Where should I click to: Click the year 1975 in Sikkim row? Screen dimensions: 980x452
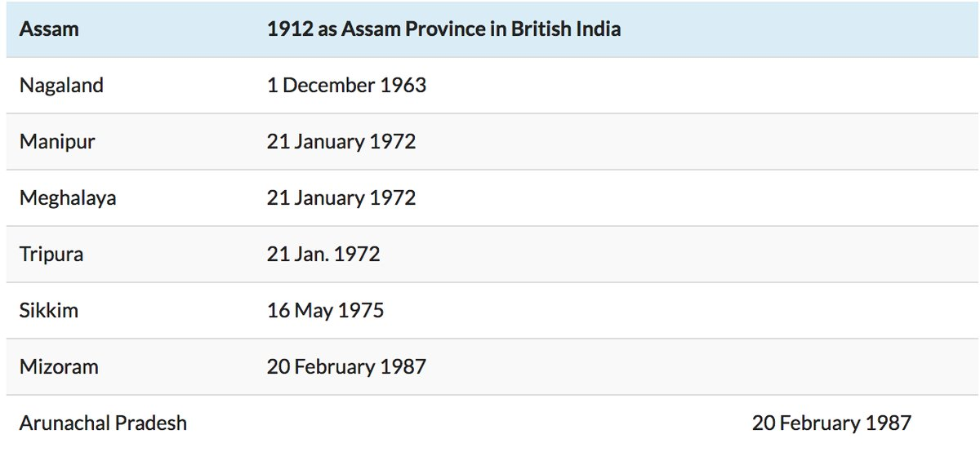coord(362,310)
